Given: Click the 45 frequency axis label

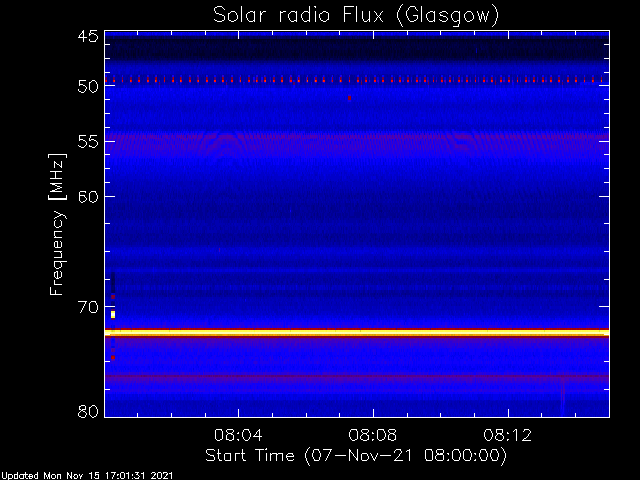Looking at the screenshot, I should [x=88, y=37].
